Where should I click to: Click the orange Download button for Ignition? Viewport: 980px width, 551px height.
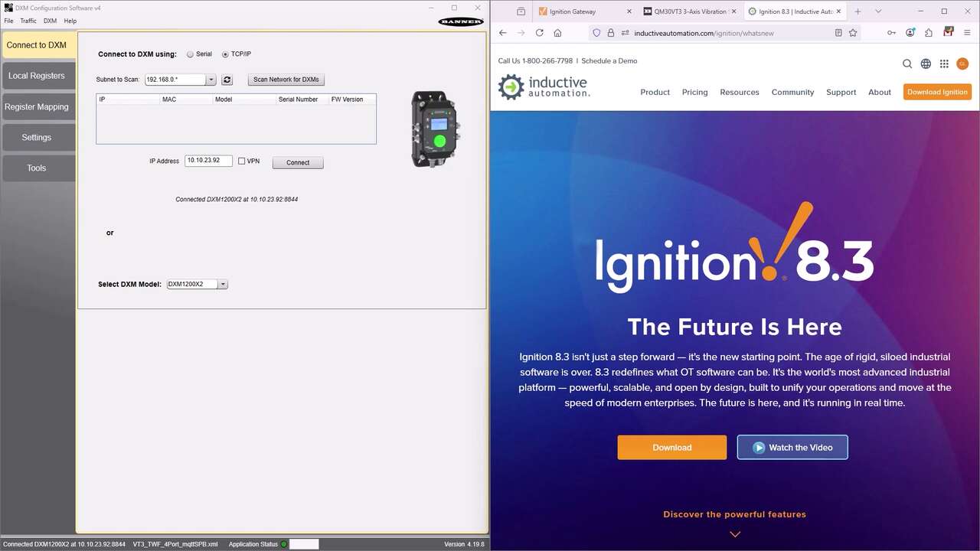(x=671, y=447)
